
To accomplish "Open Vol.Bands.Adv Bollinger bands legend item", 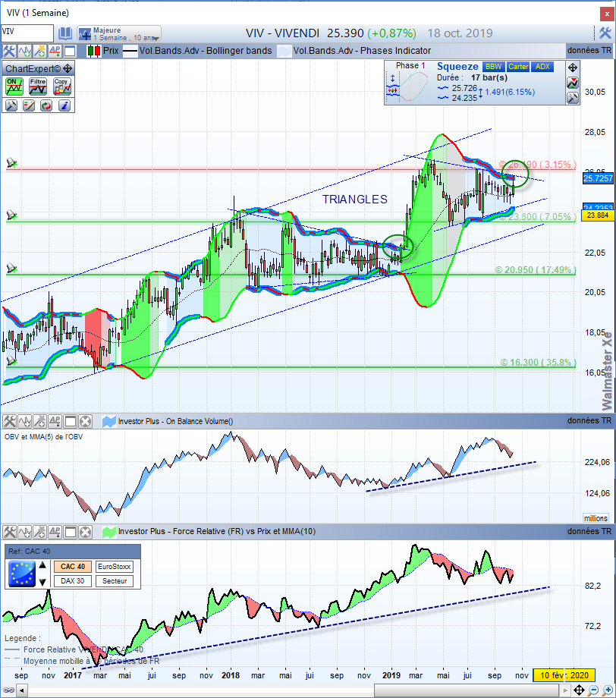I will tap(197, 51).
